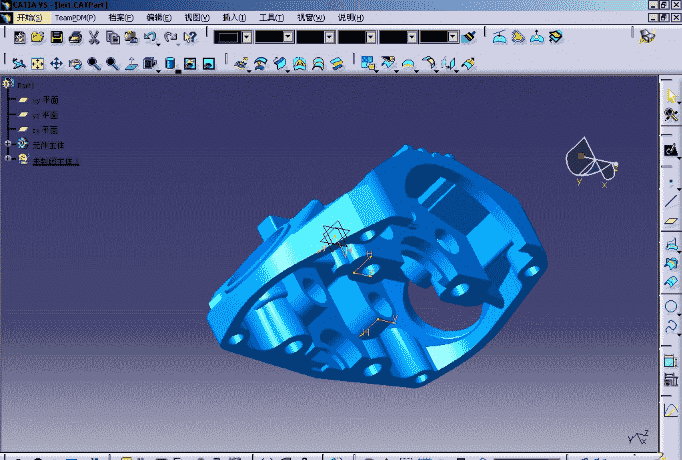Viewport: 682px width, 460px height.
Task: Select the yz 平面 plane in tree
Action: click(x=46, y=115)
